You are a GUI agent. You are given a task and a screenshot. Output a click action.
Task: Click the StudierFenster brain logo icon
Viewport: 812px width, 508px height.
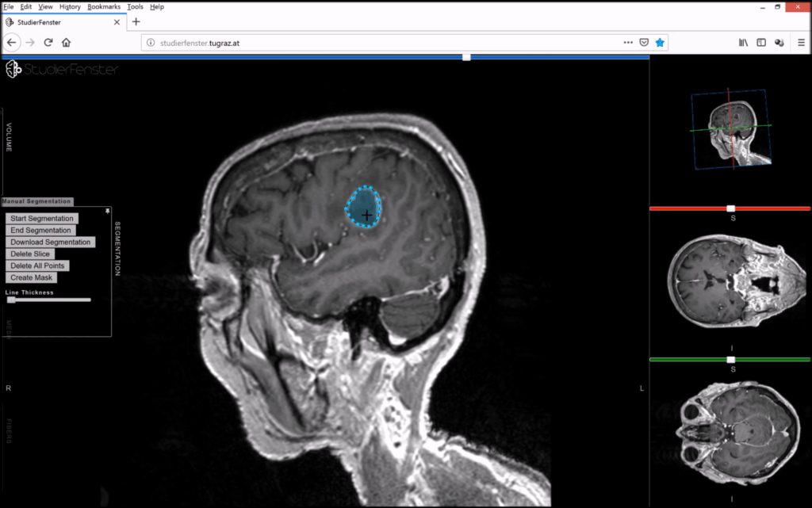click(13, 70)
